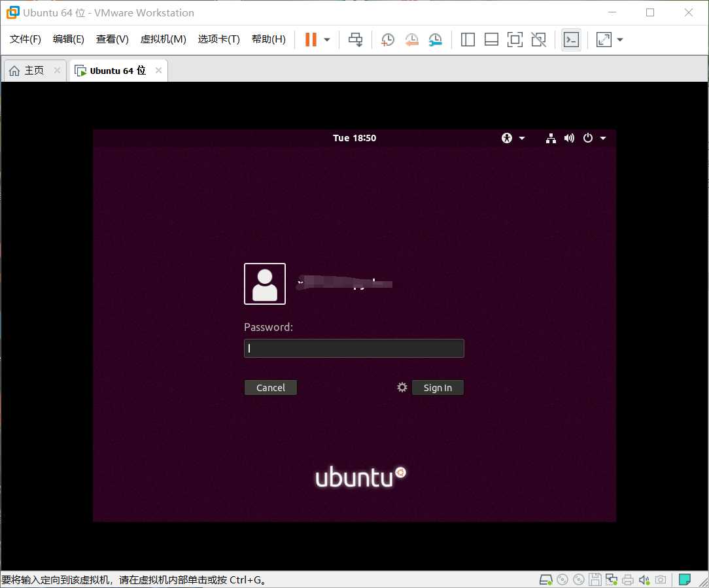Click the Ubuntu network status icon
The image size is (709, 588).
(551, 138)
